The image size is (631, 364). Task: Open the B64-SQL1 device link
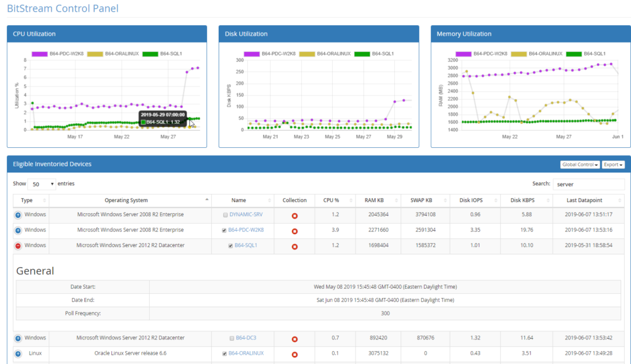(x=246, y=245)
